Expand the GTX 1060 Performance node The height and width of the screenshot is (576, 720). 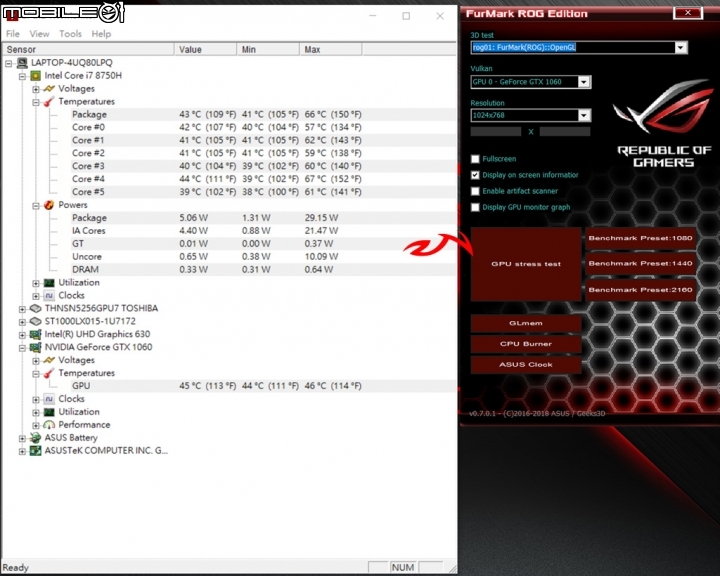[36, 425]
